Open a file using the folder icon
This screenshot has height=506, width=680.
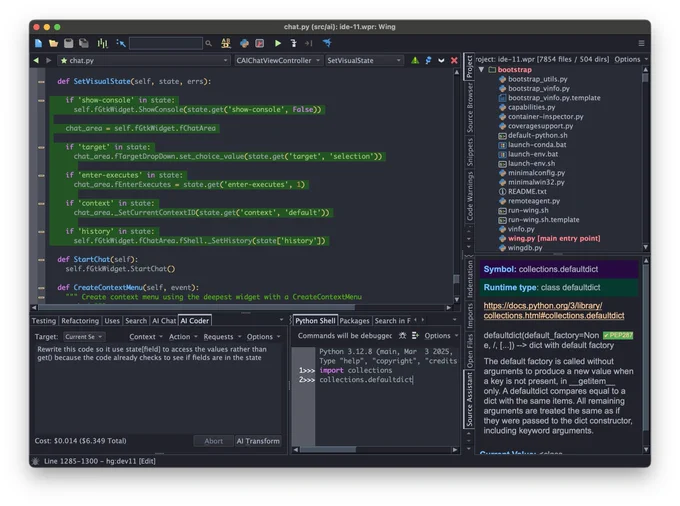coord(53,43)
